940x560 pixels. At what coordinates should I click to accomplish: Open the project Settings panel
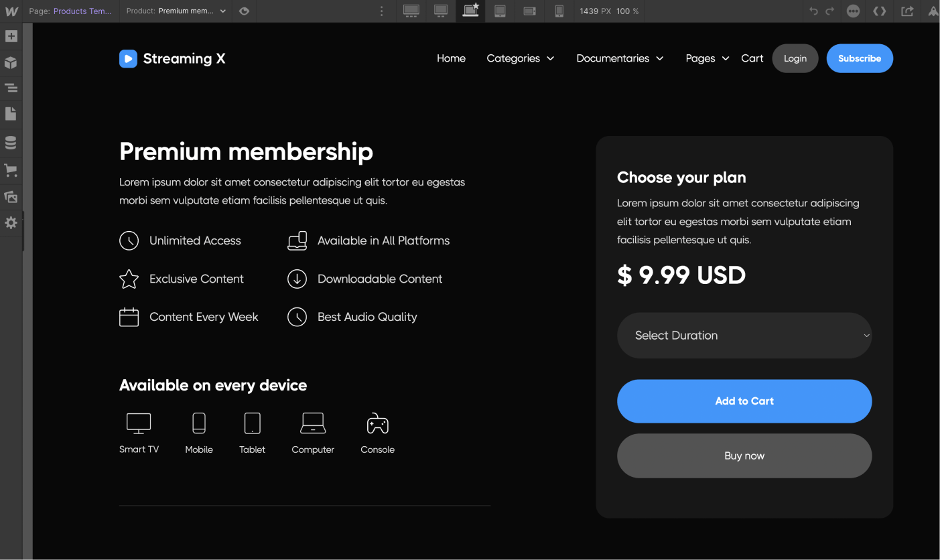coord(11,222)
